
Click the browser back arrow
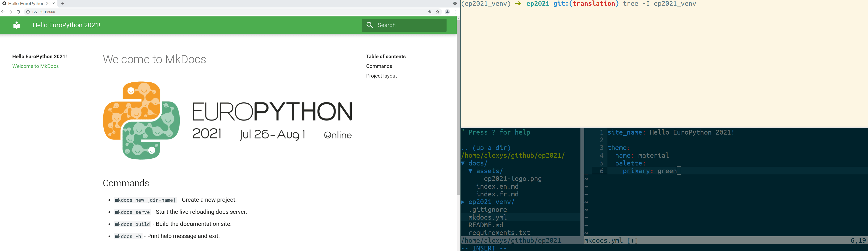(3, 11)
